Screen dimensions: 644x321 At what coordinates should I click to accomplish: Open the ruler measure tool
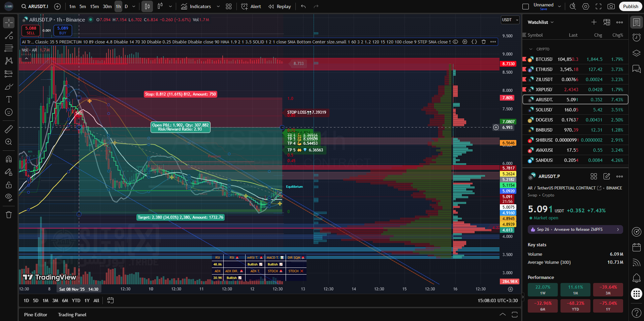coord(9,129)
